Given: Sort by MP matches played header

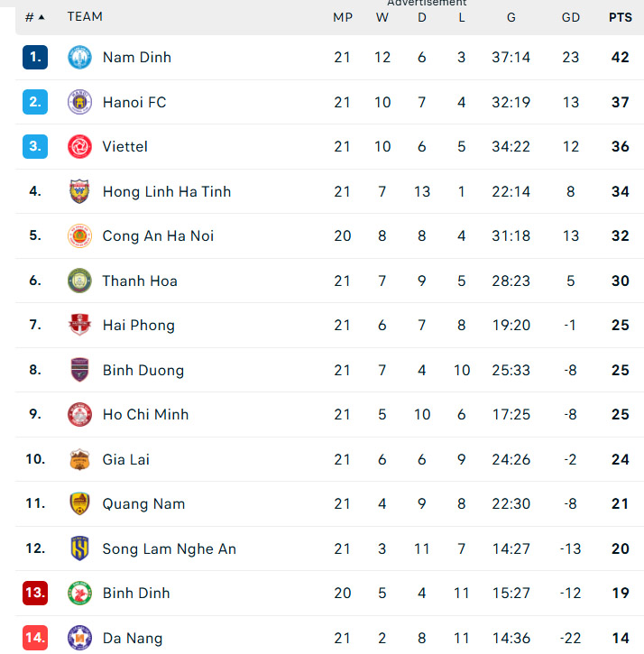Looking at the screenshot, I should (x=342, y=17).
